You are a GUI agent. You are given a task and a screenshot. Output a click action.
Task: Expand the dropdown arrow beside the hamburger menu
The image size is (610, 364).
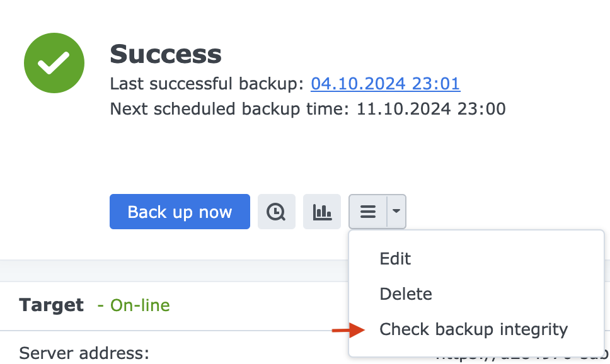point(396,212)
